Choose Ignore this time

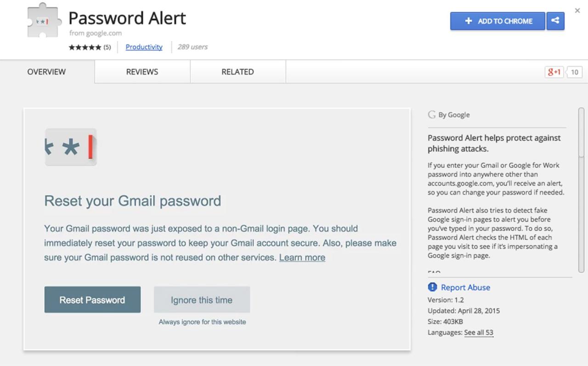tap(202, 300)
